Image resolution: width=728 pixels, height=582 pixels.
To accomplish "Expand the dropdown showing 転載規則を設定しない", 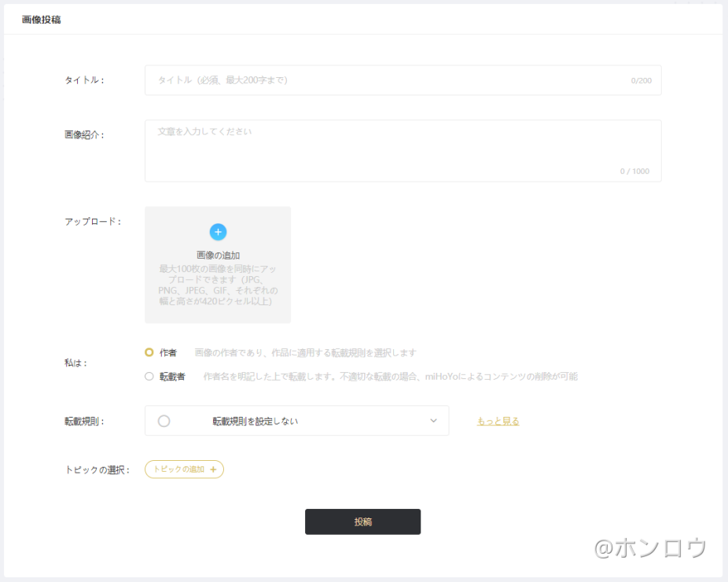I will point(297,420).
